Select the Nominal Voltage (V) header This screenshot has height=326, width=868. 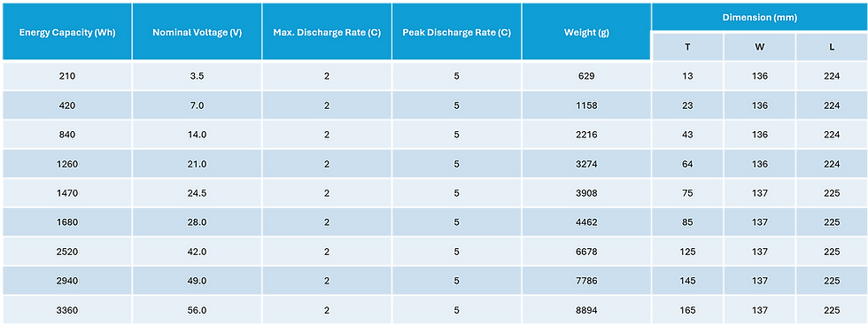[197, 32]
